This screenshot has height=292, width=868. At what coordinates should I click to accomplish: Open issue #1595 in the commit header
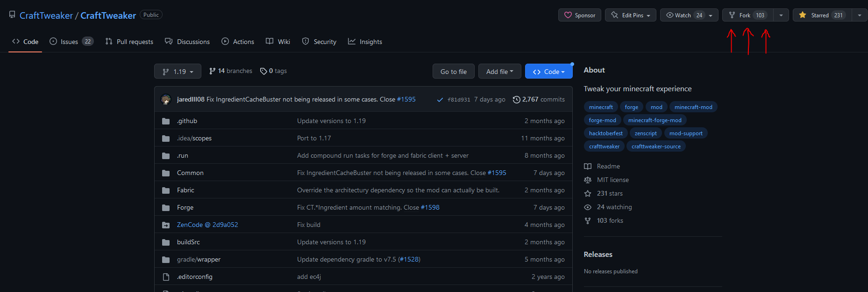click(406, 99)
